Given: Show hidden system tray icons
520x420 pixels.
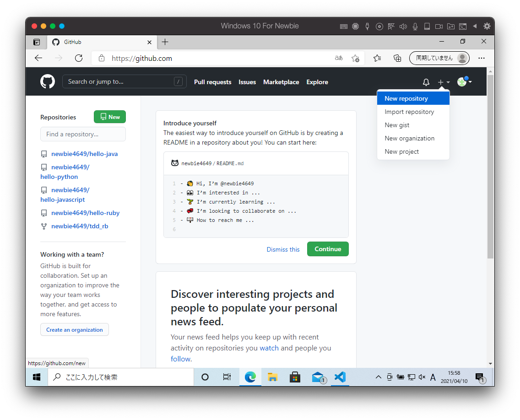Looking at the screenshot, I should point(378,377).
